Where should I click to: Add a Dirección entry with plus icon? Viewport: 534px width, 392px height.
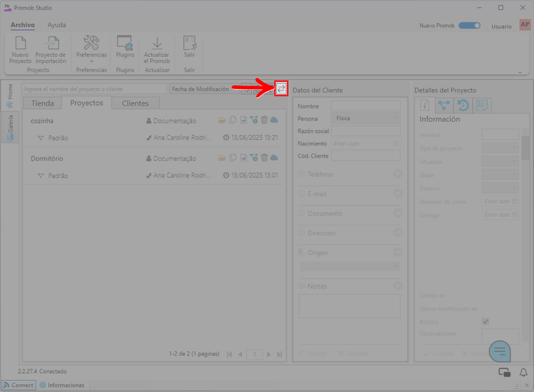302,233
